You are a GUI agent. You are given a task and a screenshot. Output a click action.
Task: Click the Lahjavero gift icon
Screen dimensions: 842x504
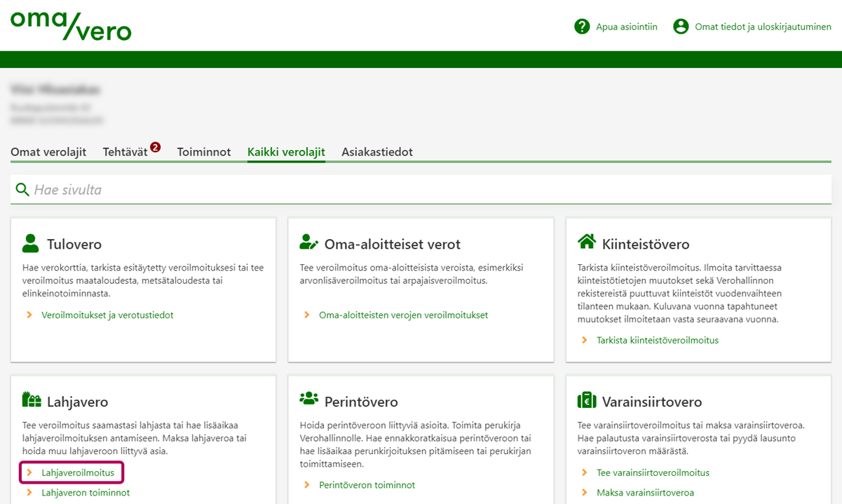point(32,400)
